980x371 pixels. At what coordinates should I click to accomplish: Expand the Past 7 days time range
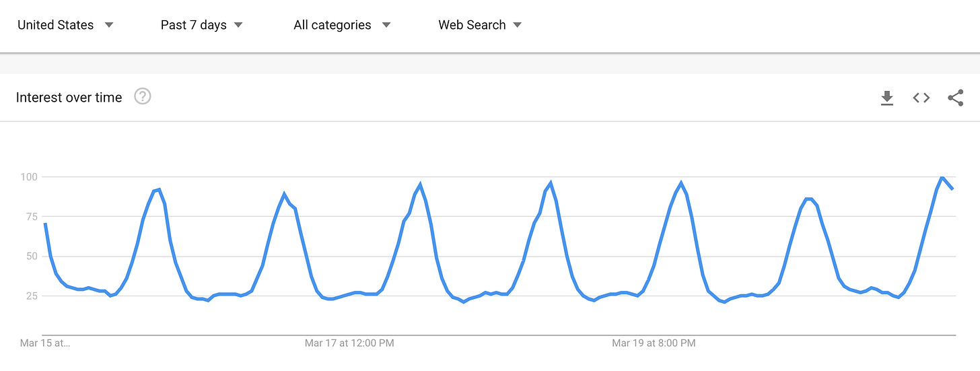coord(201,25)
